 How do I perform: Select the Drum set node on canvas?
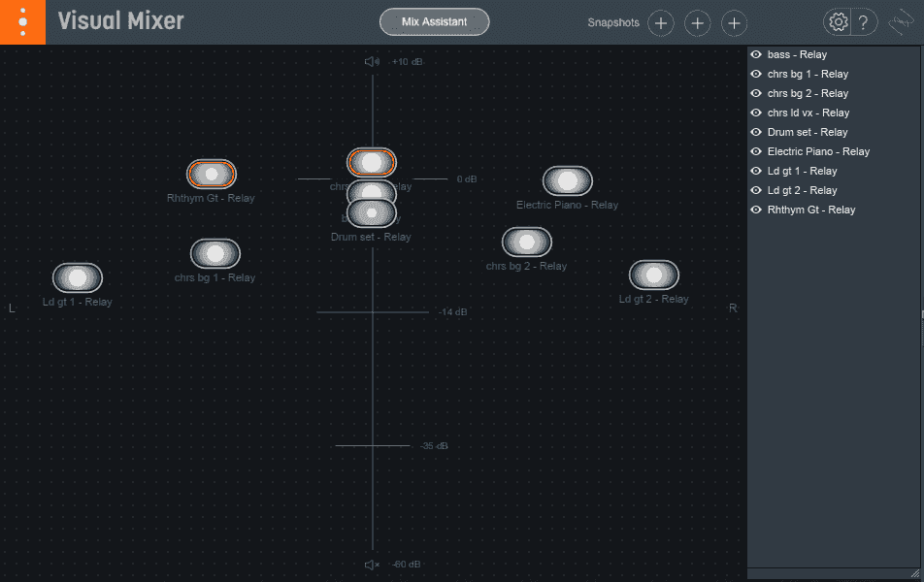tap(371, 212)
